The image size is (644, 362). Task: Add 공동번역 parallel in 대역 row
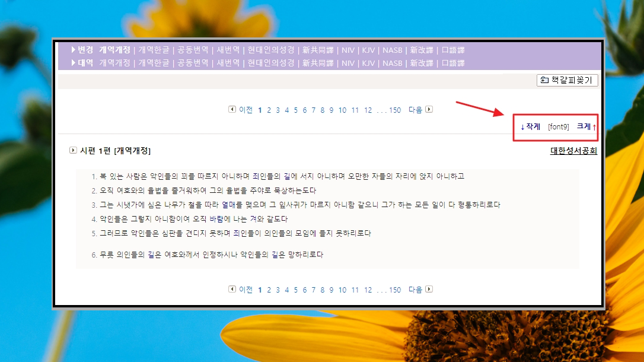pyautogui.click(x=193, y=63)
